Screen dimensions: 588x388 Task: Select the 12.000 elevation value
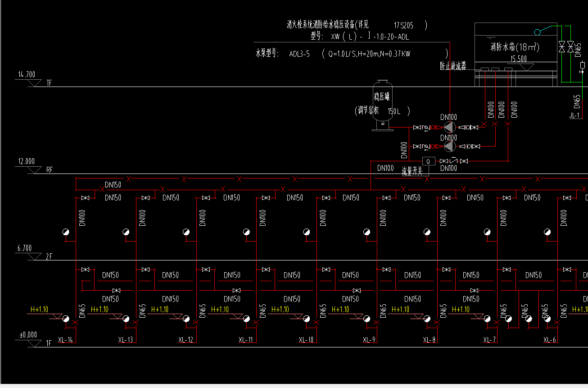click(27, 161)
